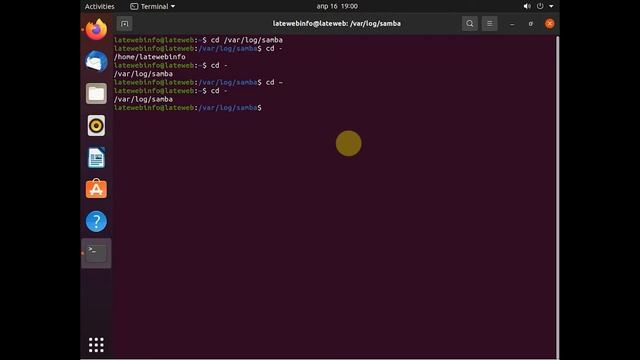Launch LibreOffice Writer from the dock

pyautogui.click(x=96, y=158)
